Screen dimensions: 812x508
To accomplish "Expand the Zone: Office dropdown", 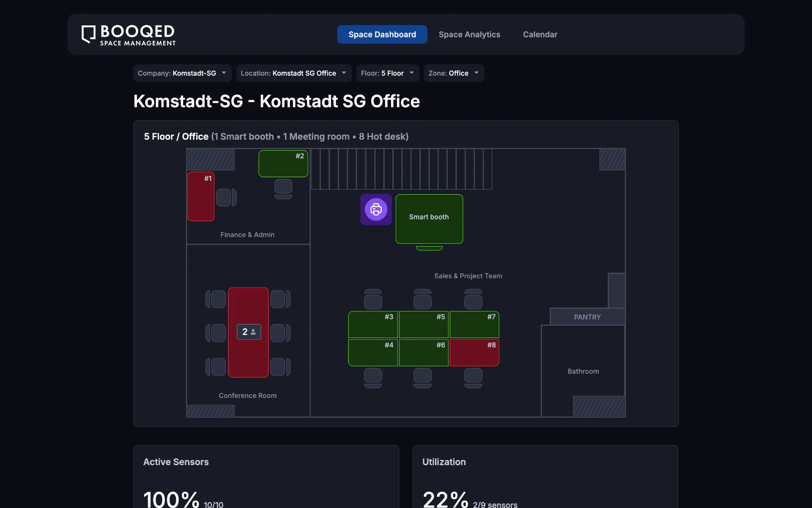I will 454,73.
